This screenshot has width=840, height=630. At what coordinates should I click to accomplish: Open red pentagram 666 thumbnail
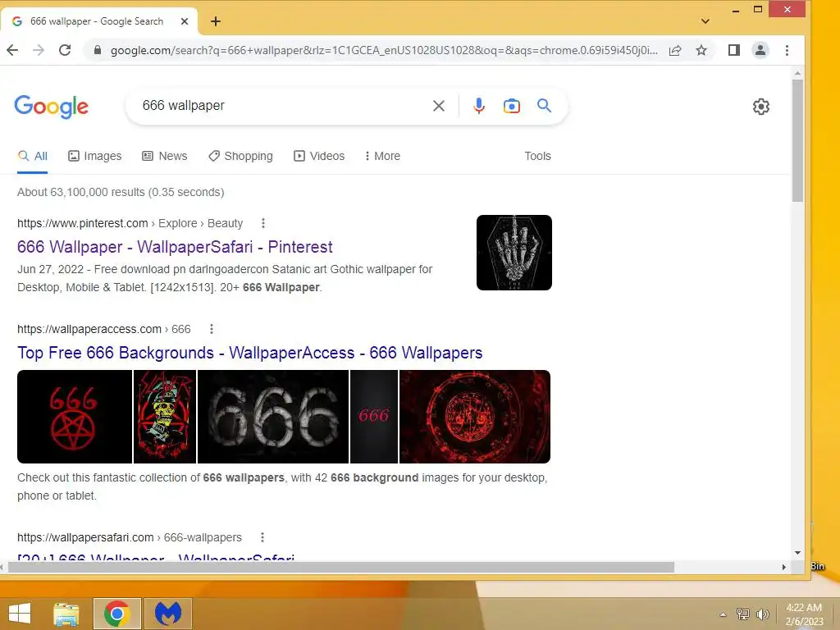(x=75, y=417)
